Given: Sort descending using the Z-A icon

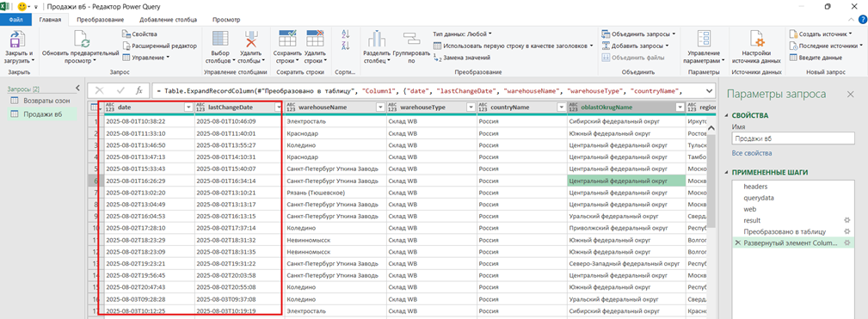Looking at the screenshot, I should [x=347, y=46].
